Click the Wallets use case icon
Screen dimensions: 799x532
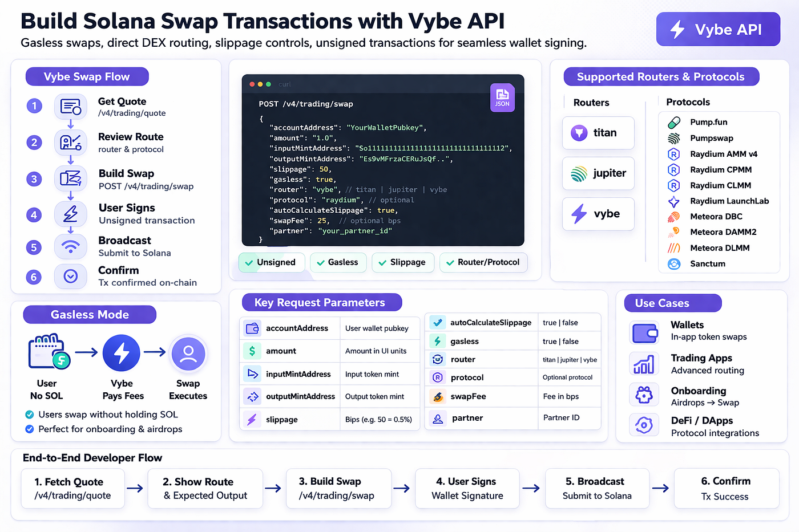coord(644,333)
